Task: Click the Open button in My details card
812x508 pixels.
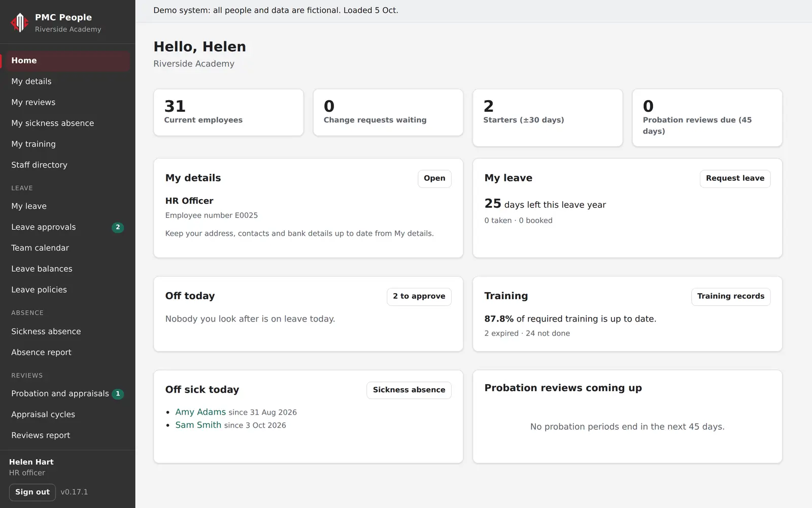Action: 434,178
